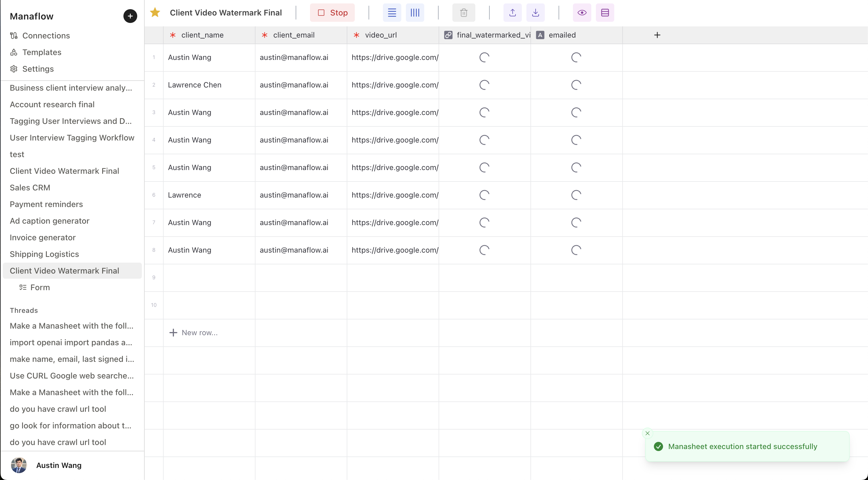
Task: Click New row... text to add row
Action: [200, 333]
